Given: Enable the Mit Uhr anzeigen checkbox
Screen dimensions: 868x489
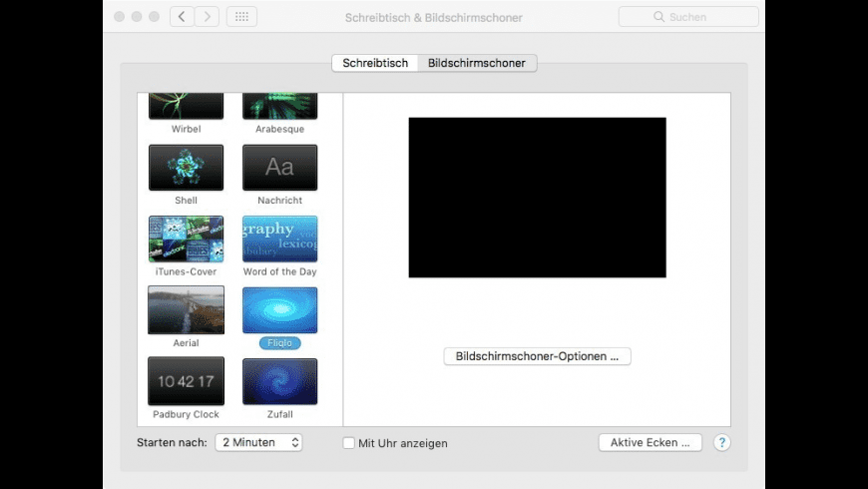Looking at the screenshot, I should [x=349, y=443].
